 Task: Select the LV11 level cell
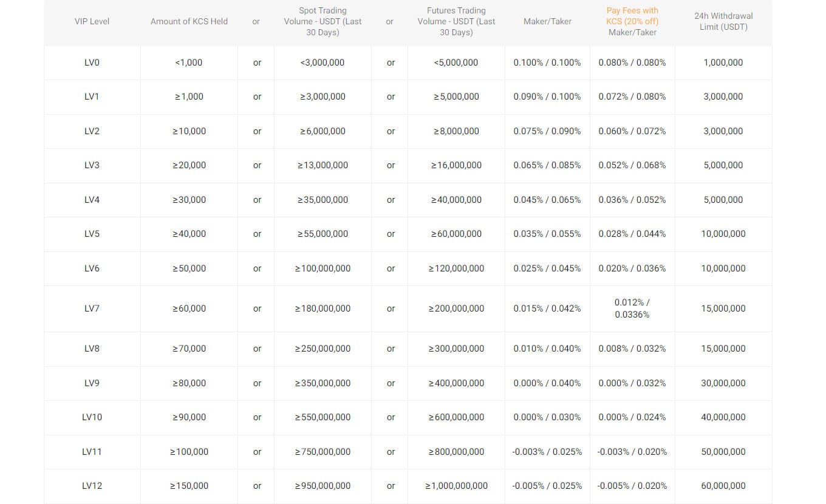point(92,452)
